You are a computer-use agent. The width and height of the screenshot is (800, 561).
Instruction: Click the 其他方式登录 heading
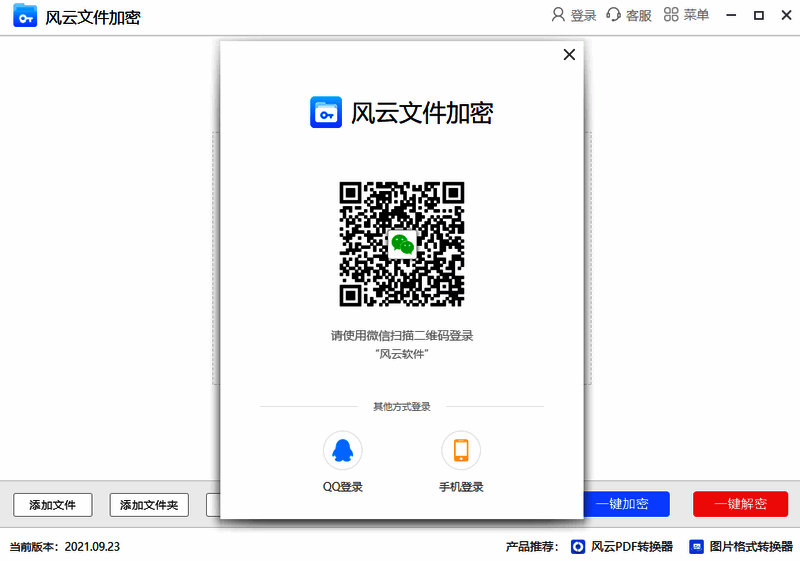(x=402, y=406)
